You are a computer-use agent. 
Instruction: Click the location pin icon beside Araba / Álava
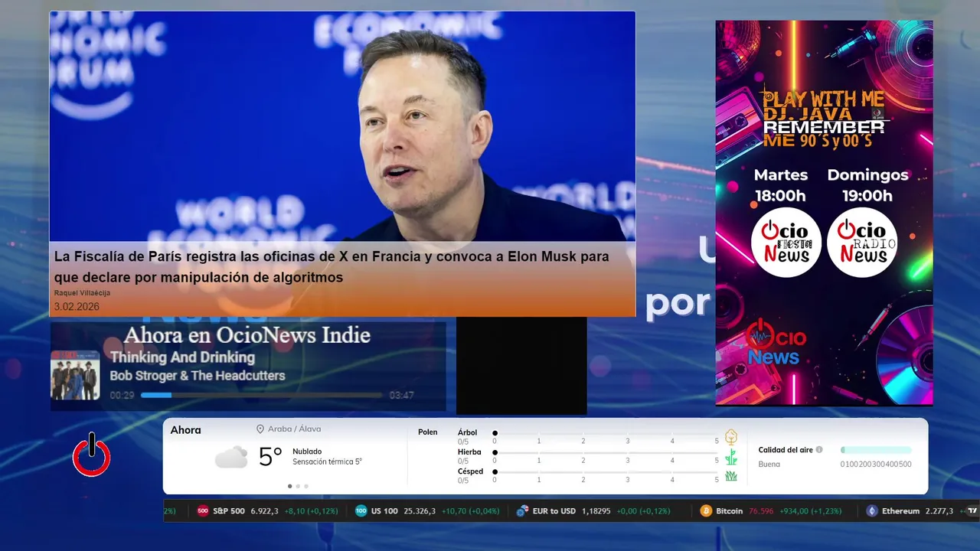coord(260,429)
